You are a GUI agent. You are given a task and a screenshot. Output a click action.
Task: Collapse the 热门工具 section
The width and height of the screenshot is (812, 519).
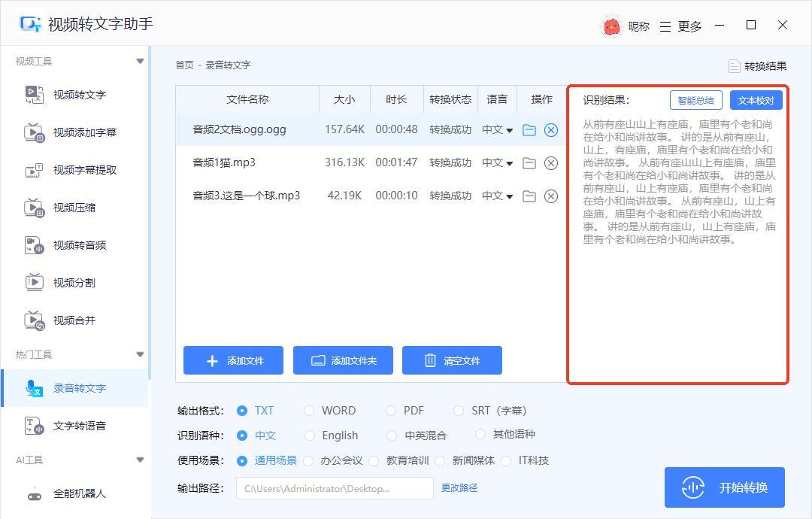140,354
